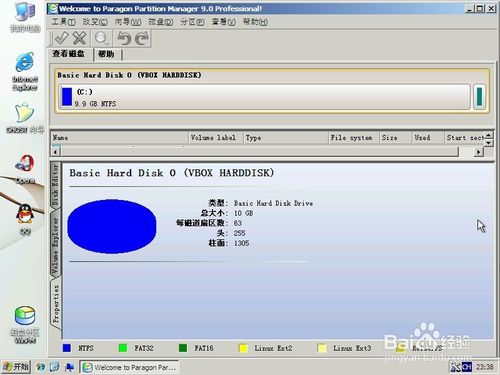Open the 分区(P) menu

click(192, 22)
